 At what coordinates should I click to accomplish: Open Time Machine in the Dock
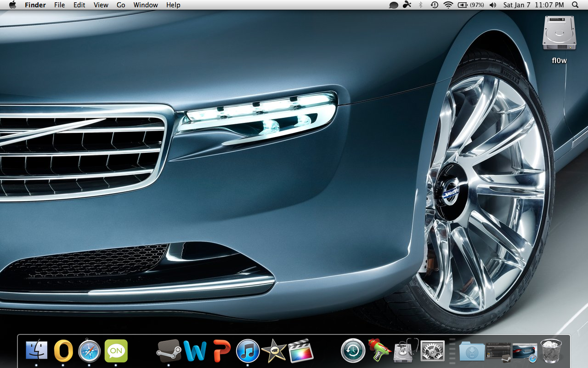click(x=353, y=351)
